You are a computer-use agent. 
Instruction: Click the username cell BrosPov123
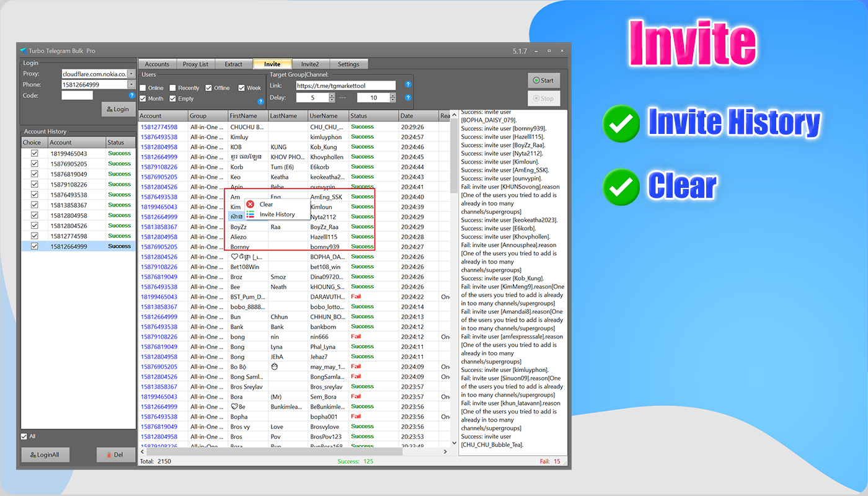328,436
